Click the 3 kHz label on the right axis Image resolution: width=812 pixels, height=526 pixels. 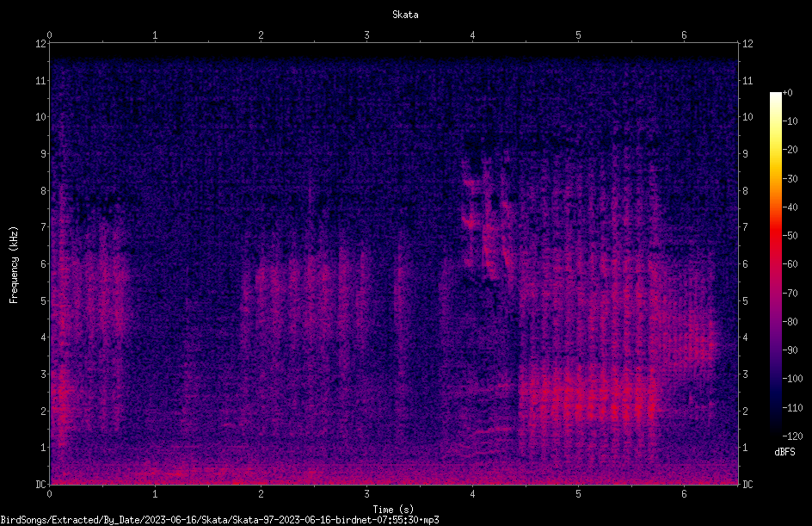pos(745,374)
